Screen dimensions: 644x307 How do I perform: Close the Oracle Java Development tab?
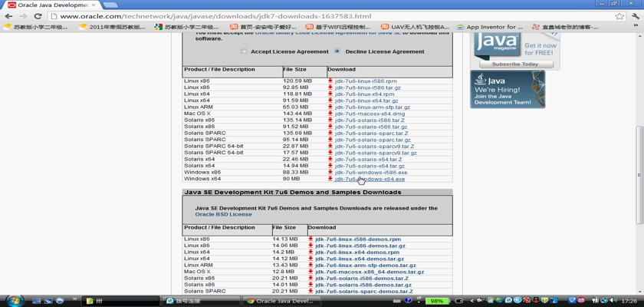[x=94, y=5]
